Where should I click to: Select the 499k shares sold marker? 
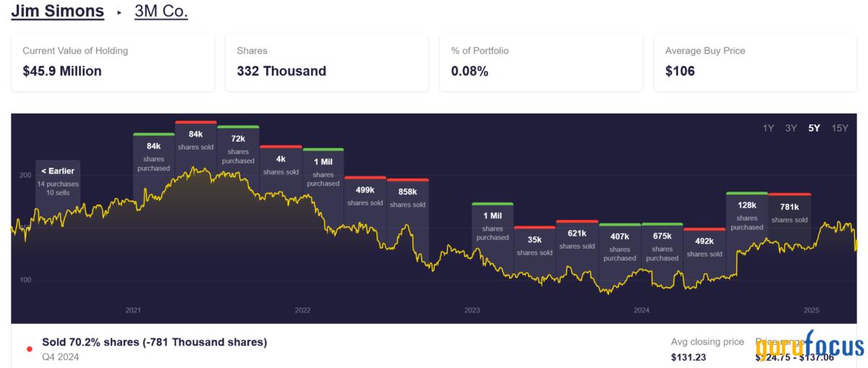point(365,194)
